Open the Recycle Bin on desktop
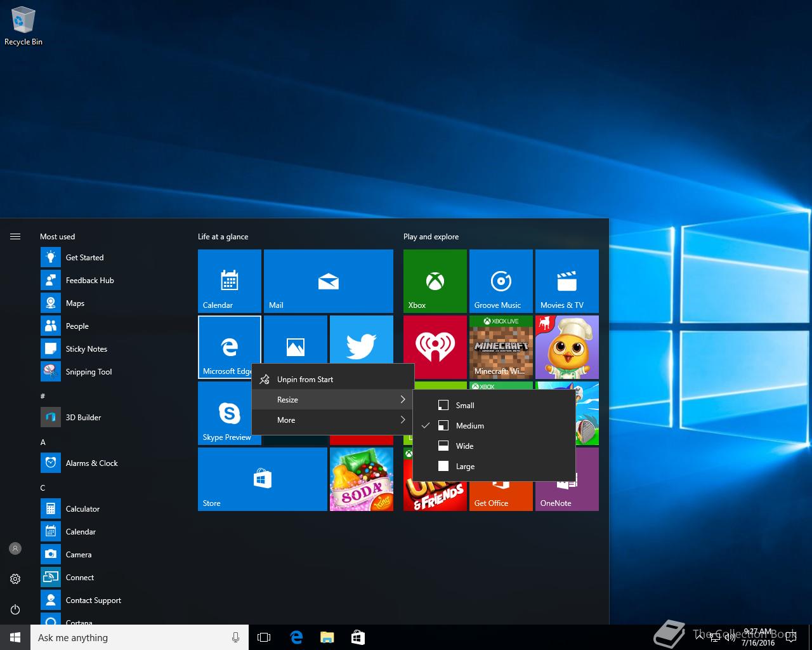This screenshot has width=812, height=650. click(23, 27)
